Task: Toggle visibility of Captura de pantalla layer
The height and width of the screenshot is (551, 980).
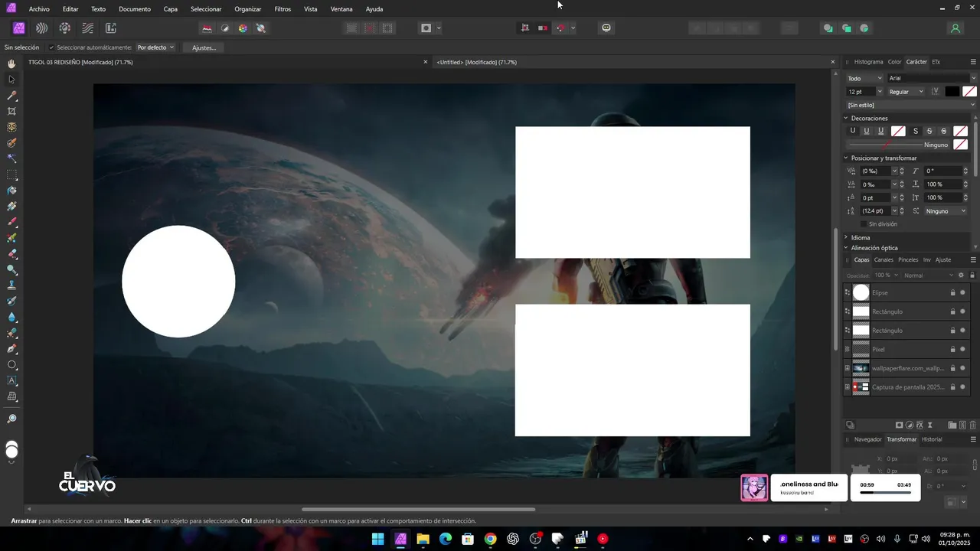Action: [x=962, y=387]
